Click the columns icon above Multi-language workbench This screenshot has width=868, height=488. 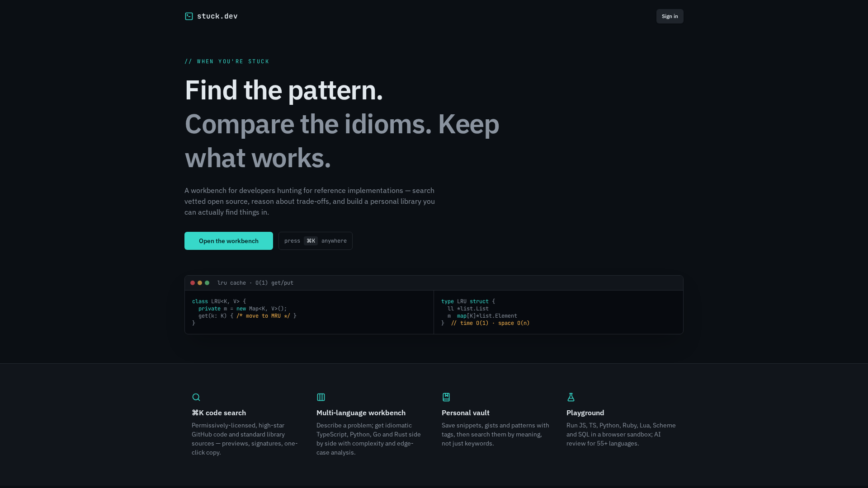[321, 397]
